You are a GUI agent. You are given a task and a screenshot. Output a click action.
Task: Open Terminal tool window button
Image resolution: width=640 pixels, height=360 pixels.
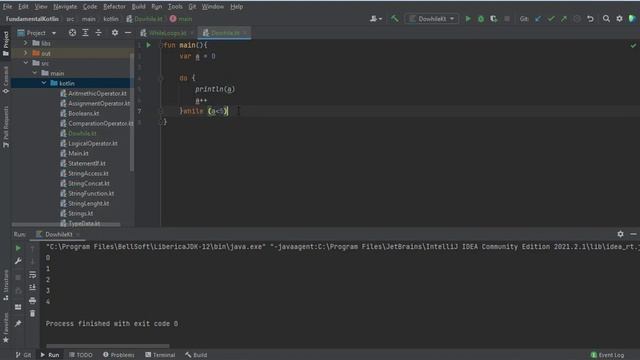click(x=160, y=355)
